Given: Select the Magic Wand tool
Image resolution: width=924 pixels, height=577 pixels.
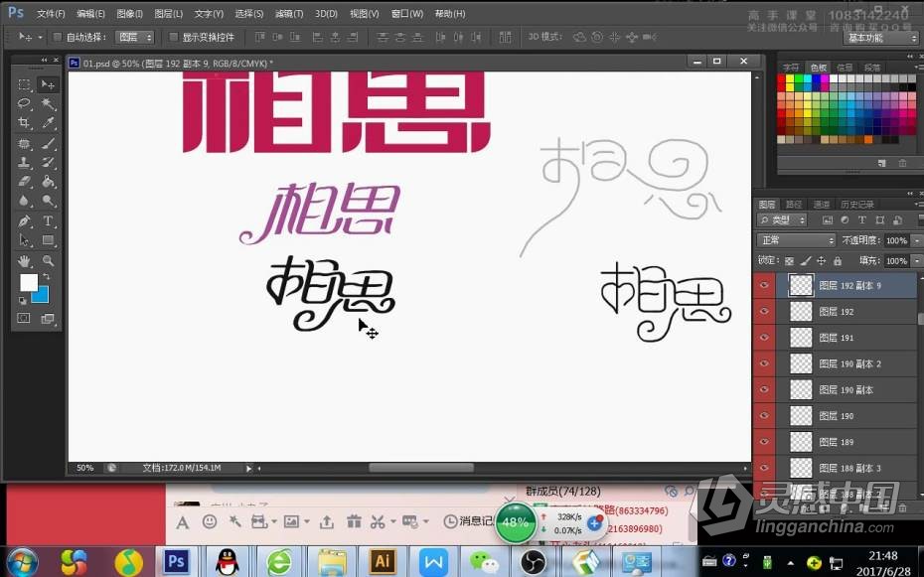Looking at the screenshot, I should (x=48, y=103).
